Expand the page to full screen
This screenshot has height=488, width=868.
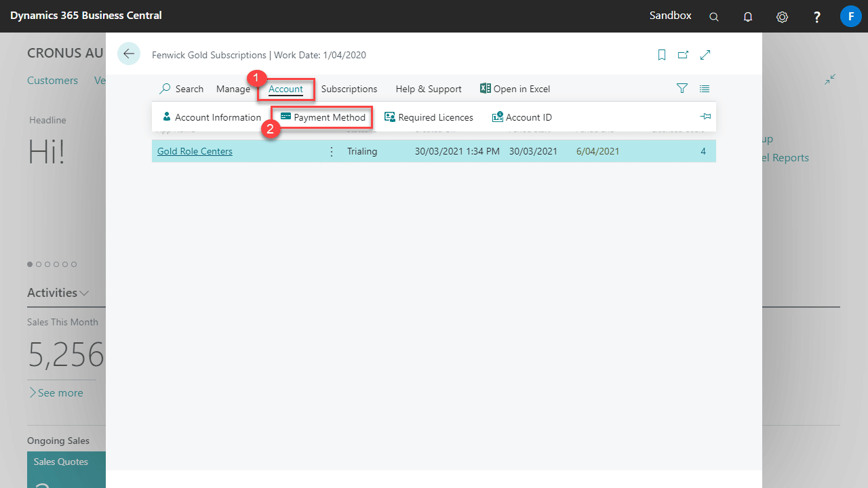tap(705, 55)
